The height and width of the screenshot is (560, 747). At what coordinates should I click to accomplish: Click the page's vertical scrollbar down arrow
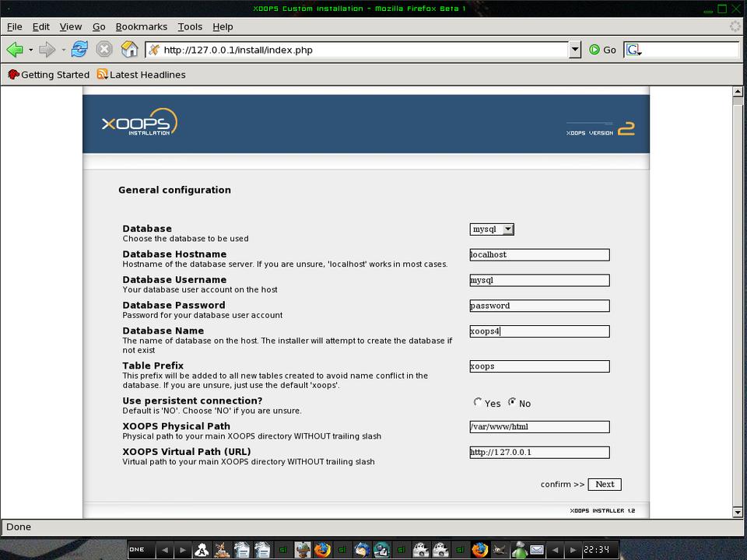click(738, 512)
